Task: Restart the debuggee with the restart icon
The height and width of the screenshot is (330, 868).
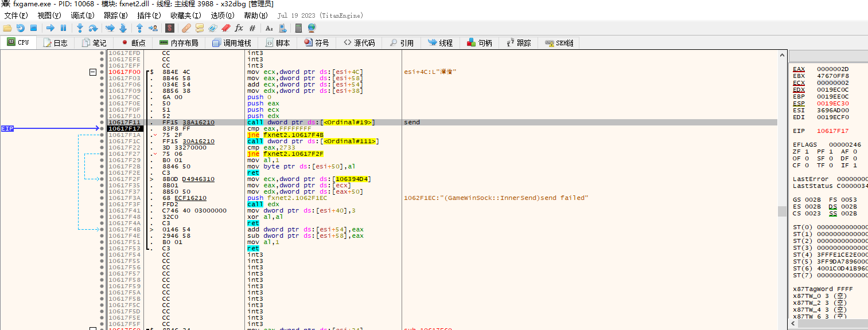Action: (x=20, y=27)
